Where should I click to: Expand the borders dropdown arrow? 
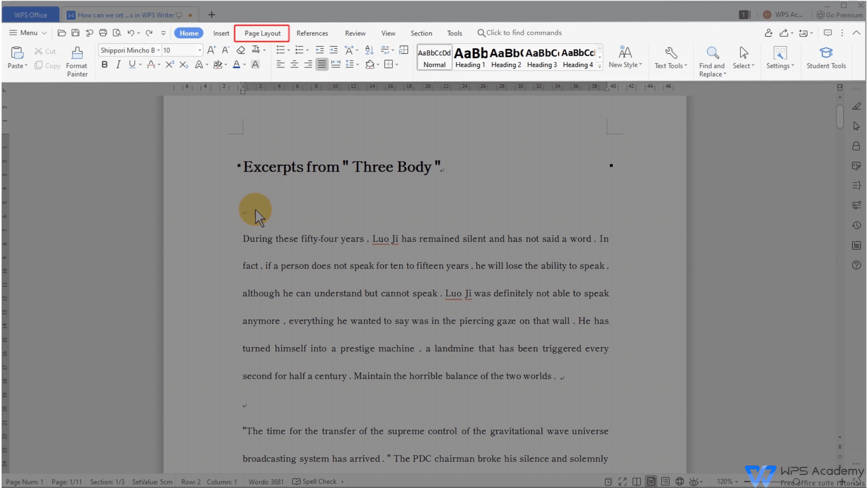tap(396, 65)
